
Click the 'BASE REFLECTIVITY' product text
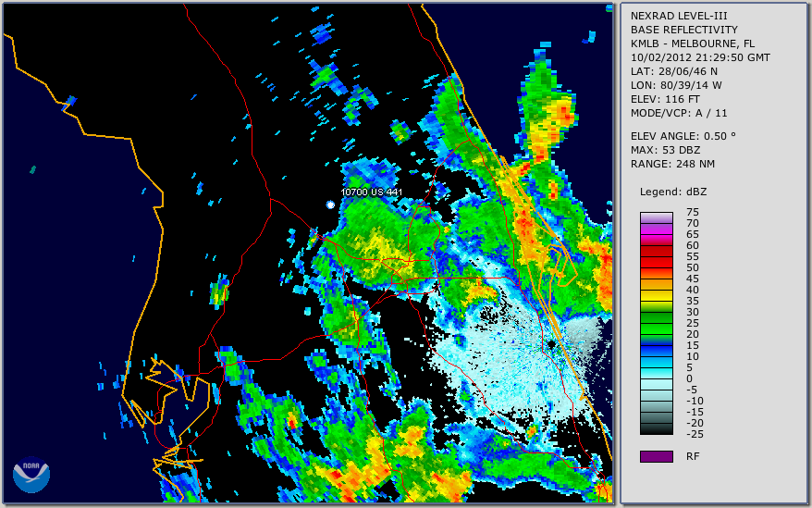point(684,30)
